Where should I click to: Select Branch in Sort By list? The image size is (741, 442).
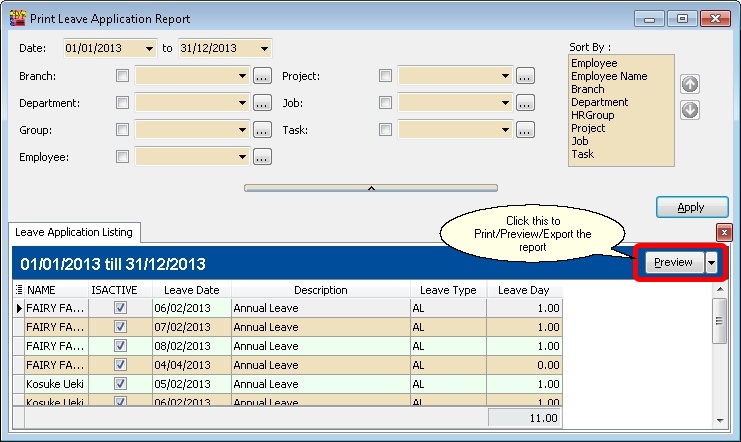[x=587, y=89]
